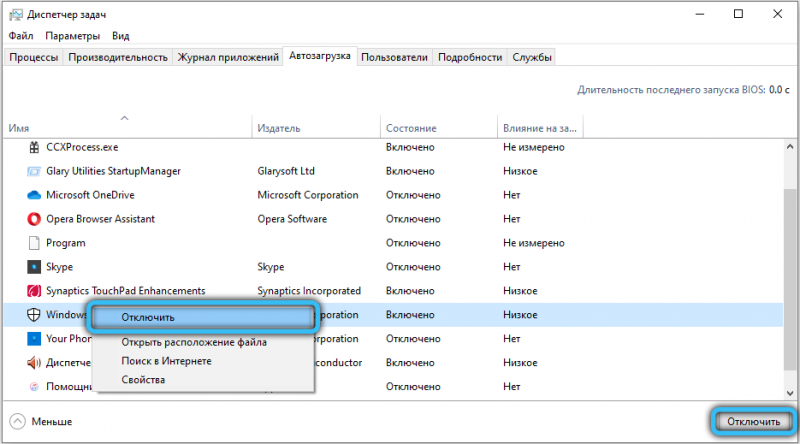Viewport: 800px width, 444px height.
Task: Select Synaptics TouchPad Enhancements entry
Action: click(126, 291)
